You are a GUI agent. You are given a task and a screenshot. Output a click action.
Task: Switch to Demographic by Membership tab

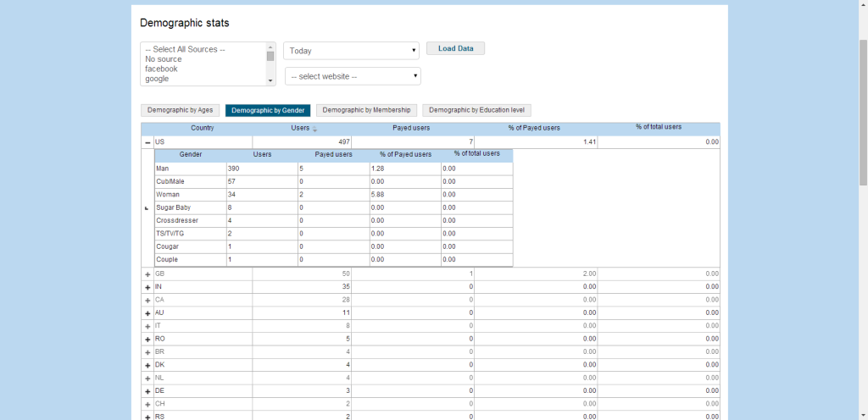tap(367, 110)
